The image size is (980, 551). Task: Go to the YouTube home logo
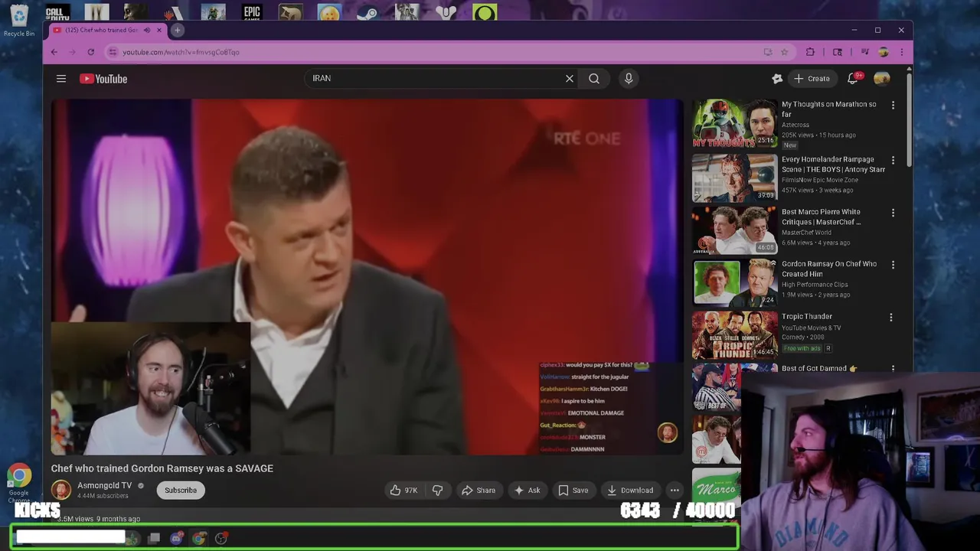(103, 79)
